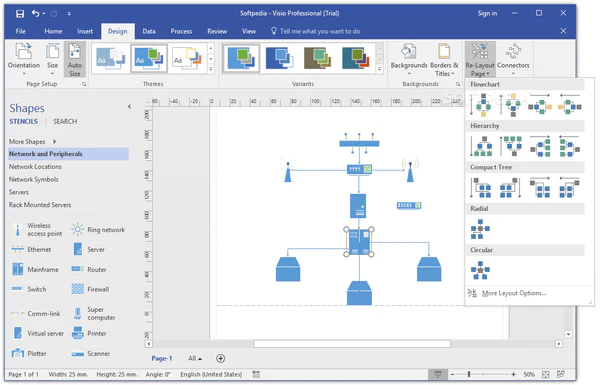
Task: Click More Layout Options link
Action: [x=514, y=293]
